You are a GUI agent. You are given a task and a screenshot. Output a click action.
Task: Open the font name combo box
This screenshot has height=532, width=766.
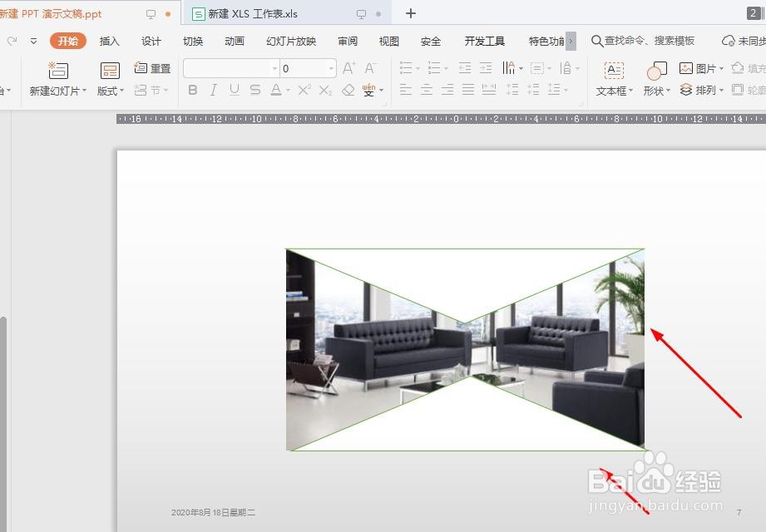coord(231,68)
